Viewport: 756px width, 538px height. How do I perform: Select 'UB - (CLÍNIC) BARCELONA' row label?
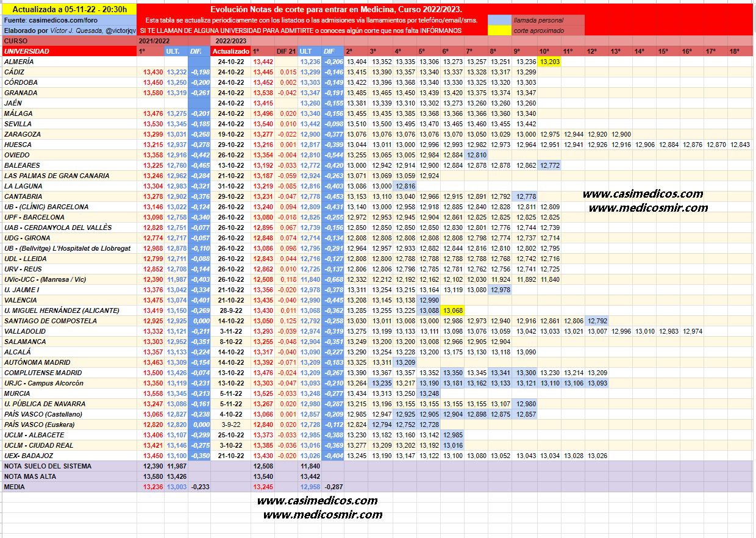(x=70, y=207)
